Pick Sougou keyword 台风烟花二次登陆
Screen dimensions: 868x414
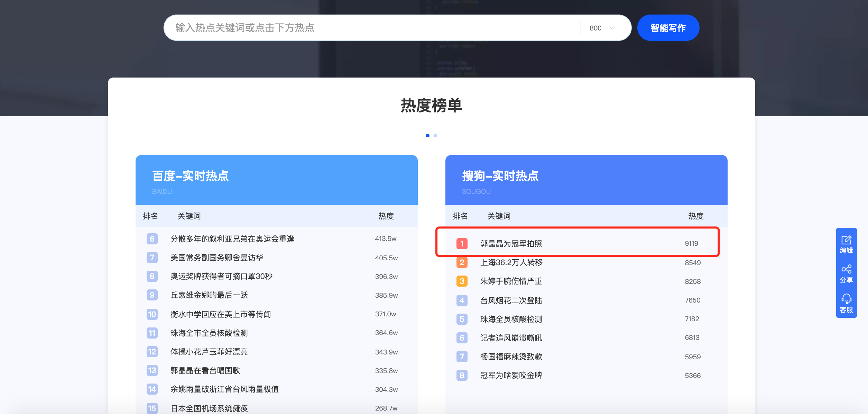[x=511, y=300]
